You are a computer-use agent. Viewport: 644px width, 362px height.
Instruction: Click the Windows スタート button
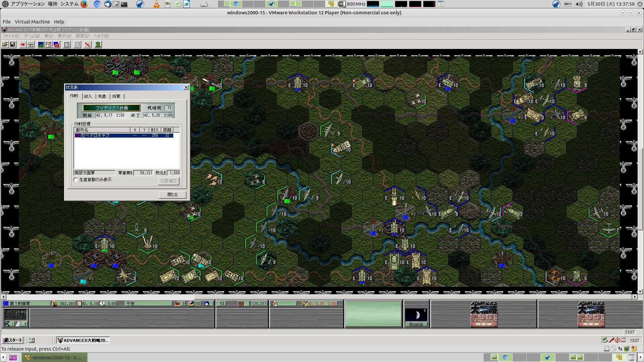coord(13,340)
